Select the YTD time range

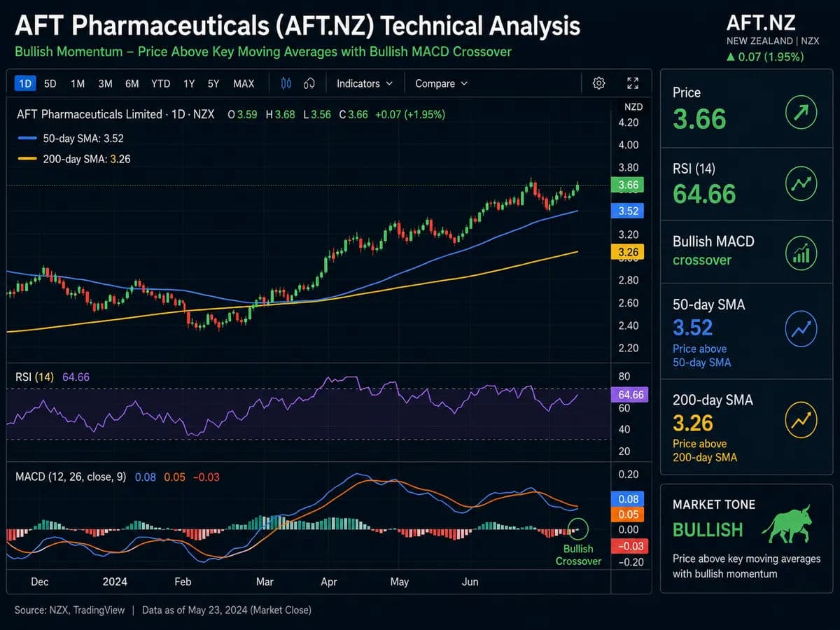tap(160, 83)
